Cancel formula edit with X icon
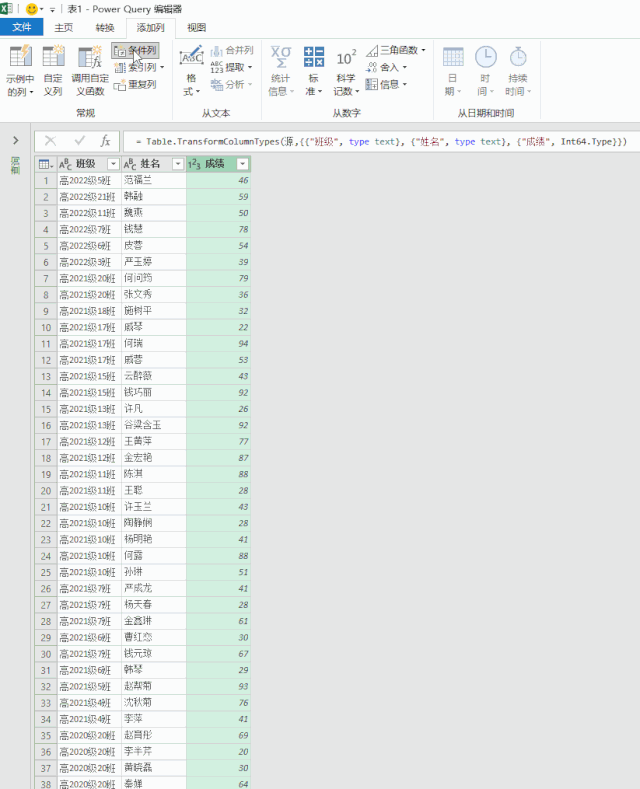The image size is (640, 789). [x=50, y=141]
